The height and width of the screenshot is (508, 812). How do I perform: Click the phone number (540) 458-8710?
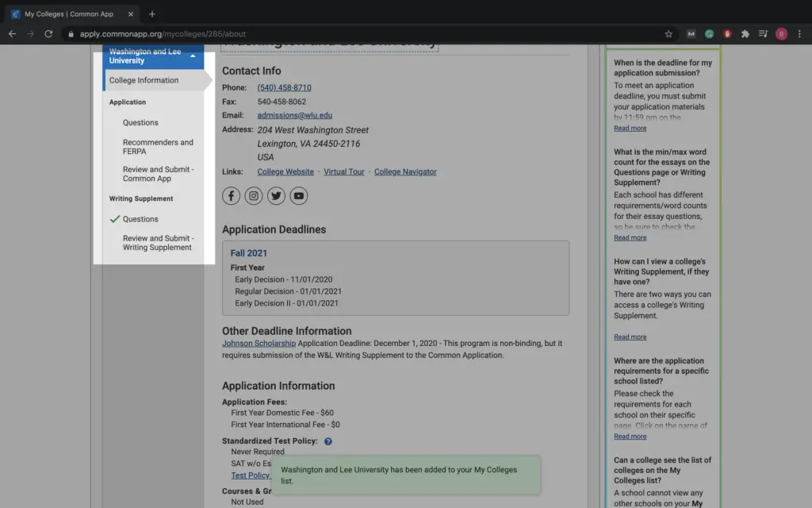tap(285, 87)
